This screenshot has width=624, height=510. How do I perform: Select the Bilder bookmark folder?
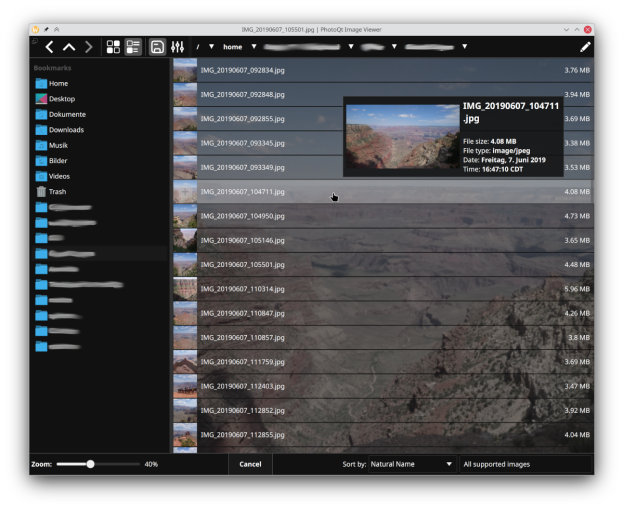click(x=58, y=160)
